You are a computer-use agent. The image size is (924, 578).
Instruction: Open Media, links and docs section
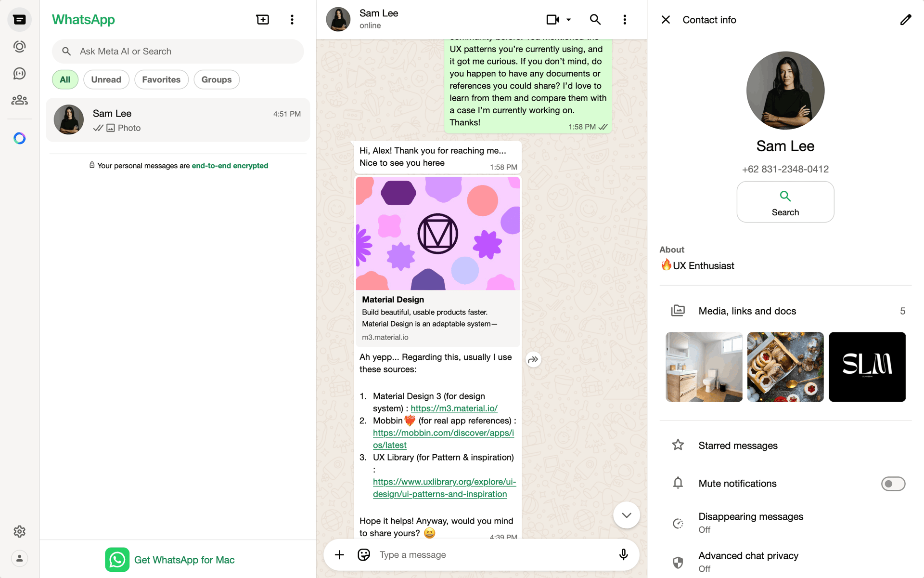pyautogui.click(x=785, y=311)
